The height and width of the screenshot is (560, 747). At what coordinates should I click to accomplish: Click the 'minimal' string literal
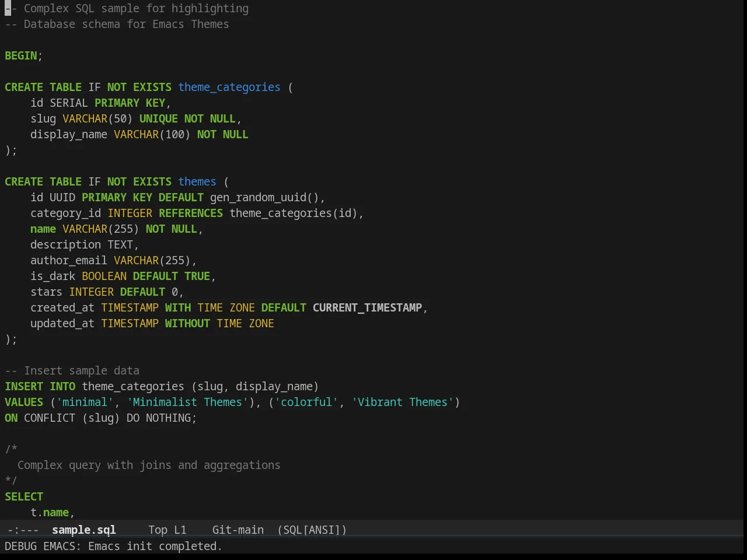pos(85,402)
